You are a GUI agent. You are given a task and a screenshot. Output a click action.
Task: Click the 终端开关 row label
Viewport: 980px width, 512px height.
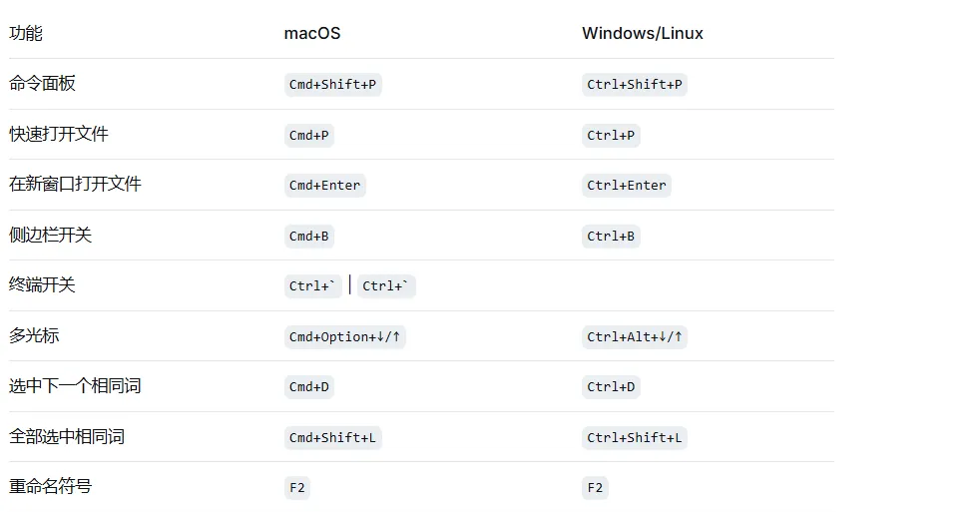pos(42,285)
